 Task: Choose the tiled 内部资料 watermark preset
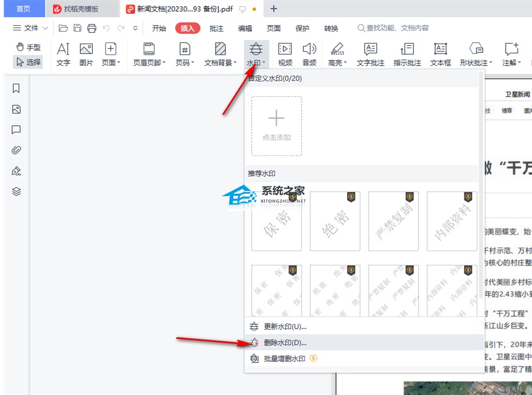(452, 291)
